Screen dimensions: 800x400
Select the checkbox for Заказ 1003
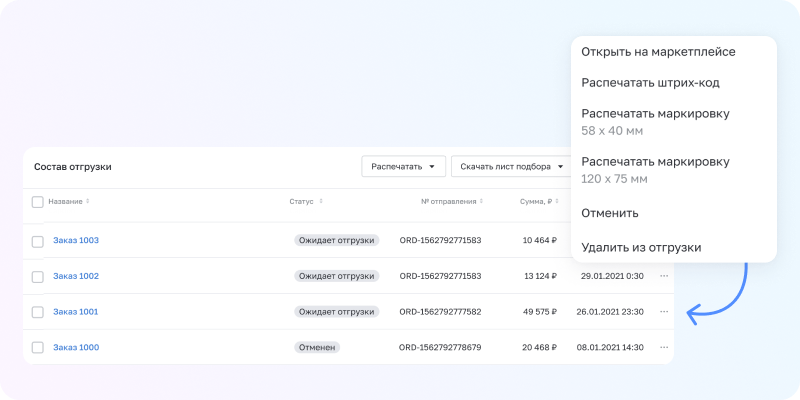pos(38,241)
